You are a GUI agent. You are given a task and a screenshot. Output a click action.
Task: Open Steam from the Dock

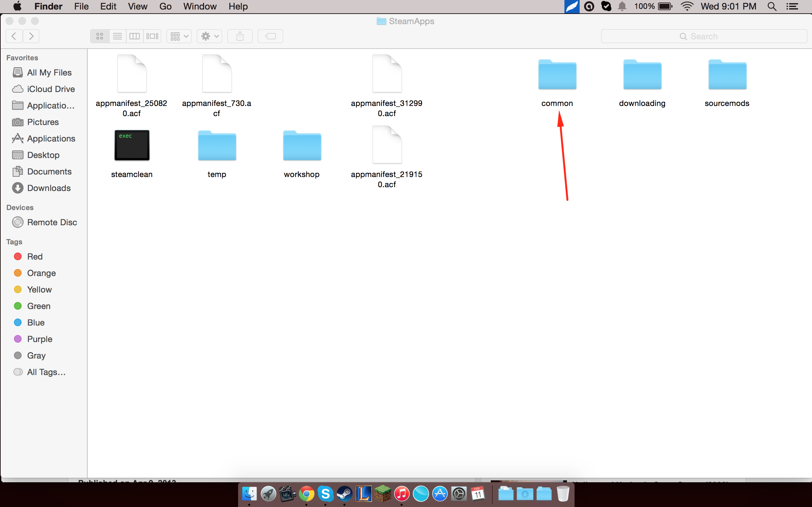344,494
